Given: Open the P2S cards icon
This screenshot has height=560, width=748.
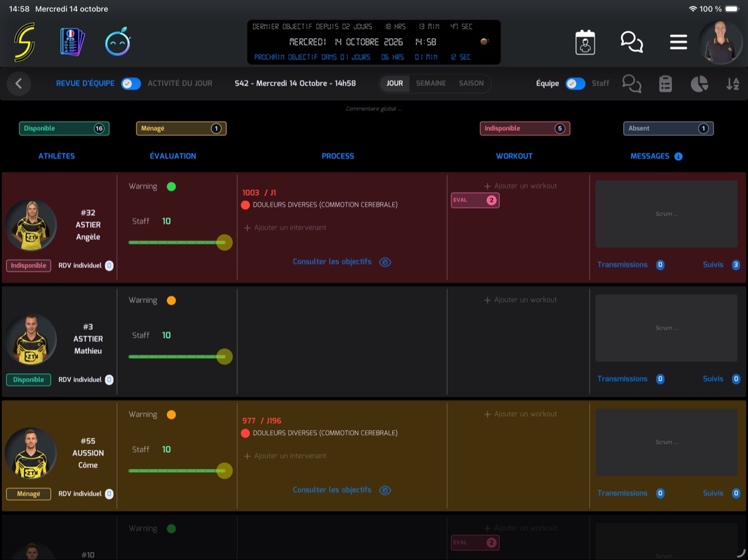Looking at the screenshot, I should coord(72,42).
